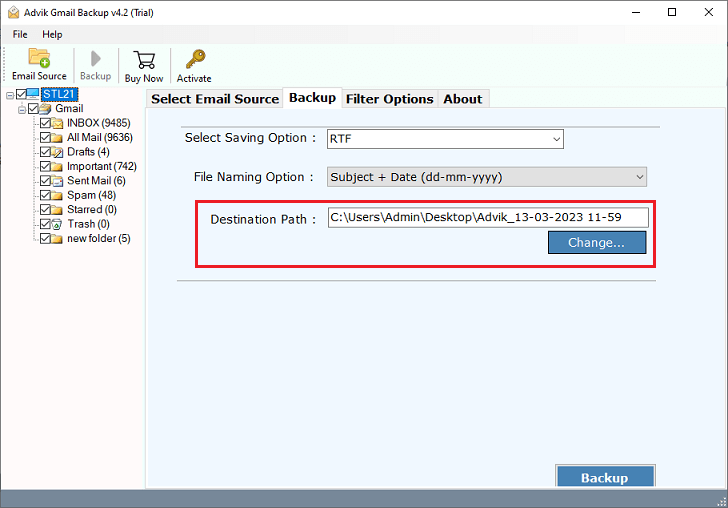Toggle the Trash folder checkbox
The height and width of the screenshot is (508, 728).
[x=45, y=224]
